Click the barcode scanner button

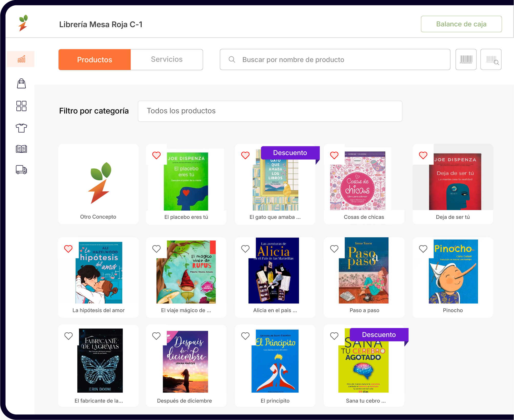(x=466, y=59)
